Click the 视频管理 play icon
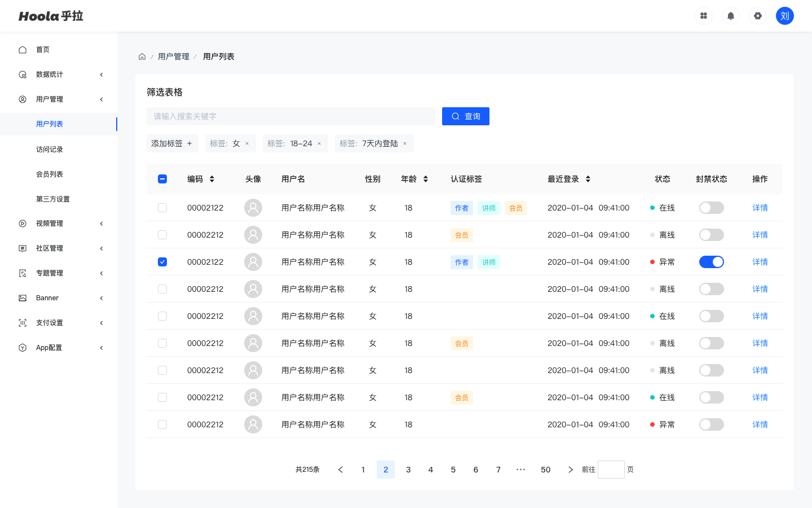 point(23,224)
